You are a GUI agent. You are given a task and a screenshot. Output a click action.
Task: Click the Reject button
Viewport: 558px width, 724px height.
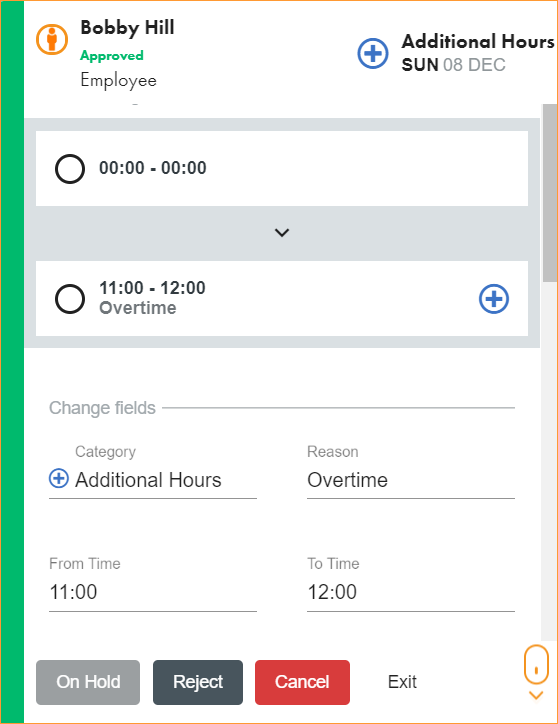[x=198, y=682]
